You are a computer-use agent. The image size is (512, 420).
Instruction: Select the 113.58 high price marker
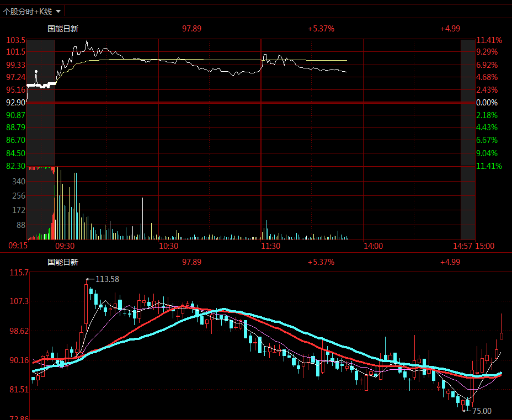(x=106, y=279)
